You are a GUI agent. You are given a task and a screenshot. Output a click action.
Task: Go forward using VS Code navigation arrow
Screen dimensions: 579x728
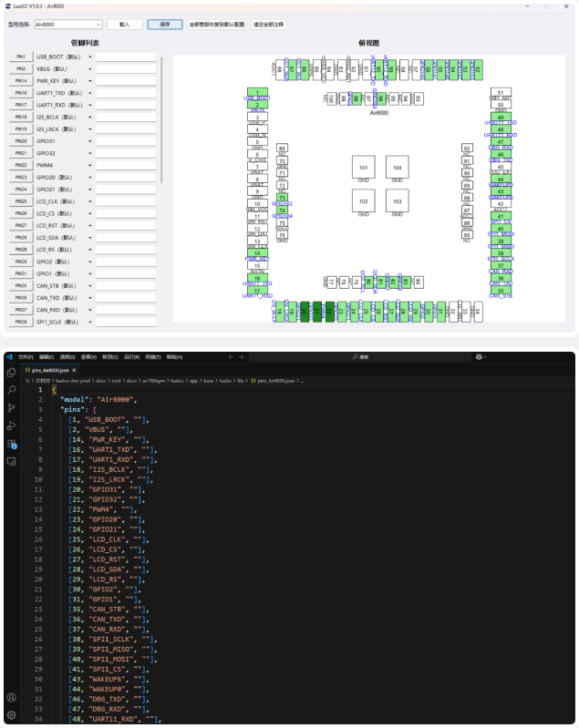point(241,357)
